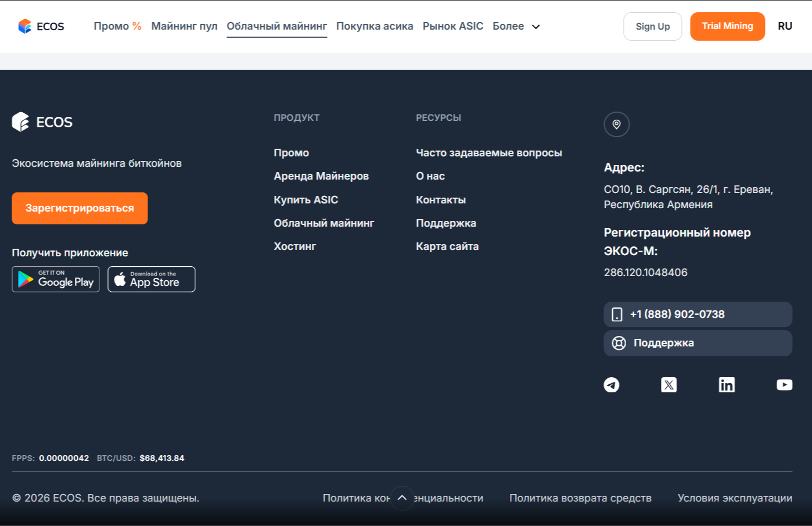The height and width of the screenshot is (526, 812).
Task: Expand the «Более» navigation dropdown
Action: [516, 26]
